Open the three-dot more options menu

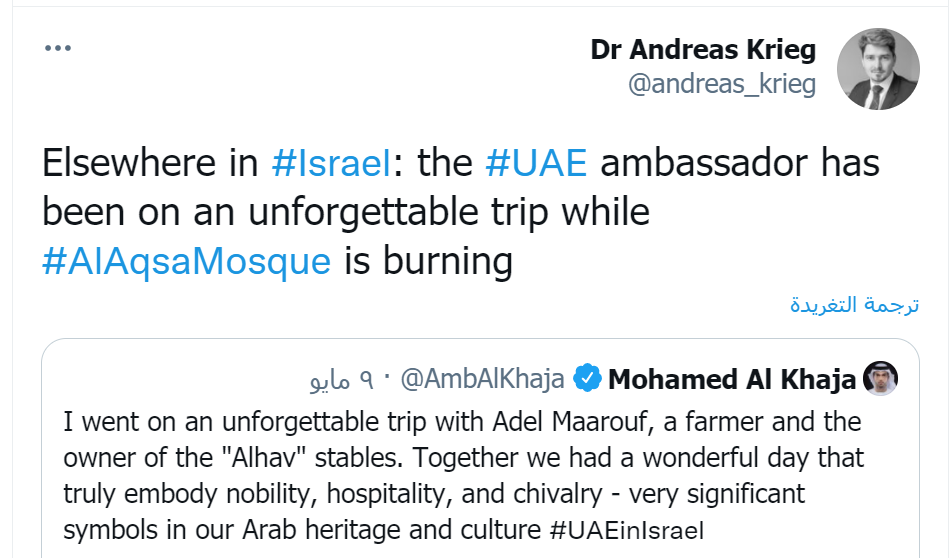pyautogui.click(x=58, y=48)
